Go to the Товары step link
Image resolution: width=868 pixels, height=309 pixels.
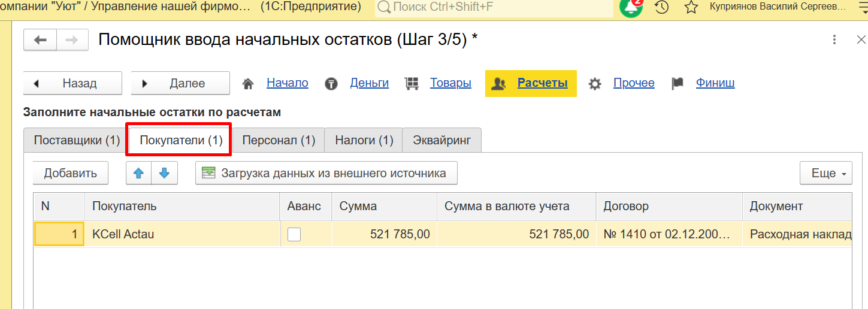[x=450, y=83]
